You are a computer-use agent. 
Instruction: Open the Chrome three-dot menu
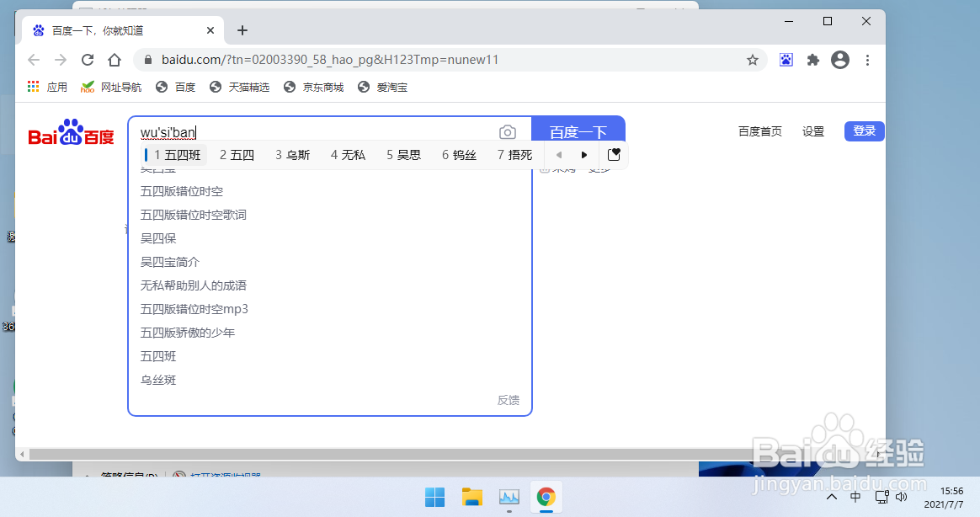point(867,60)
